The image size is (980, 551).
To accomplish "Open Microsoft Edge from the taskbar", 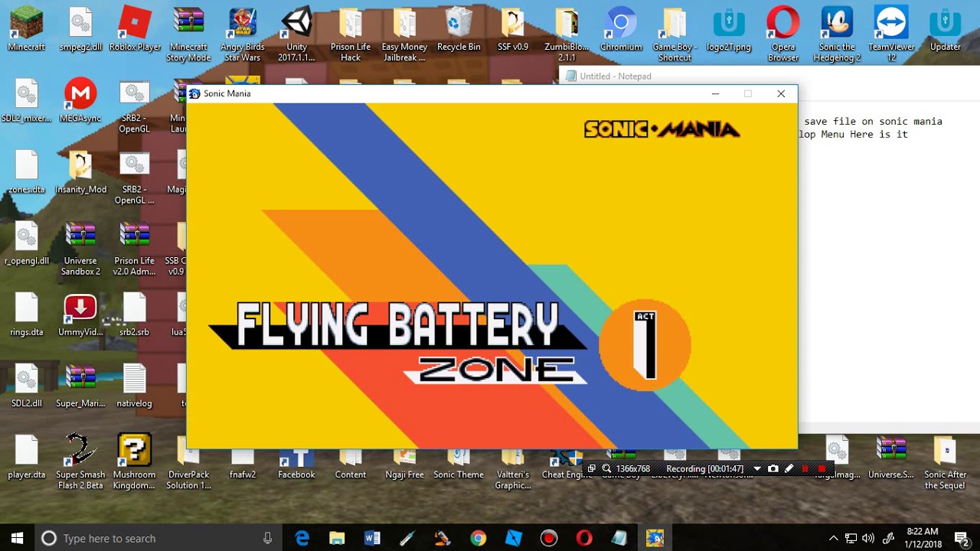I will pyautogui.click(x=302, y=538).
